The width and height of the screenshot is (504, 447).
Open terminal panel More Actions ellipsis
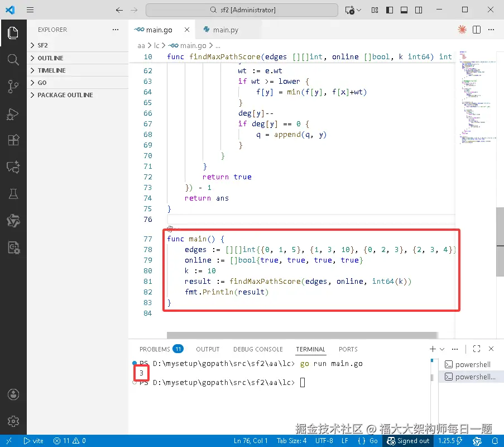click(455, 349)
